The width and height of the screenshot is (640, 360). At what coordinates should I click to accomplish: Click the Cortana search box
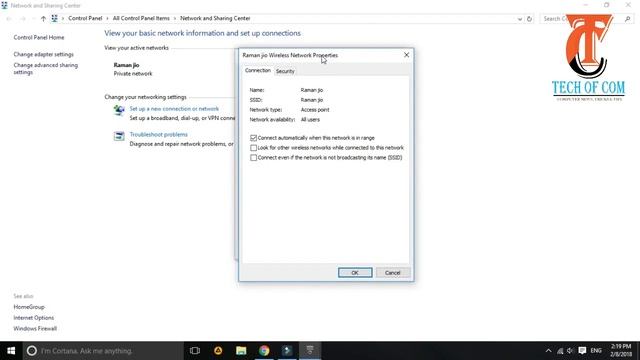pos(103,351)
